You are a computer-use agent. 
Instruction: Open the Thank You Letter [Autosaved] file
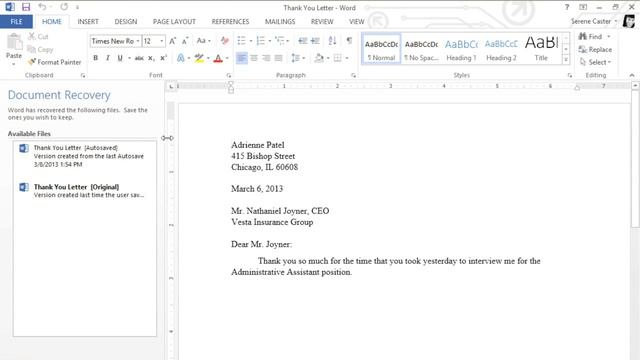click(84, 156)
